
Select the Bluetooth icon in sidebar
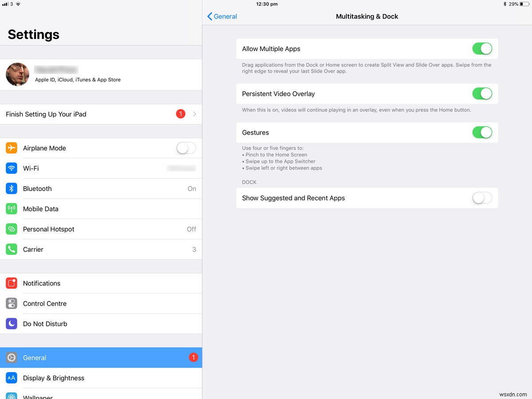(x=12, y=188)
